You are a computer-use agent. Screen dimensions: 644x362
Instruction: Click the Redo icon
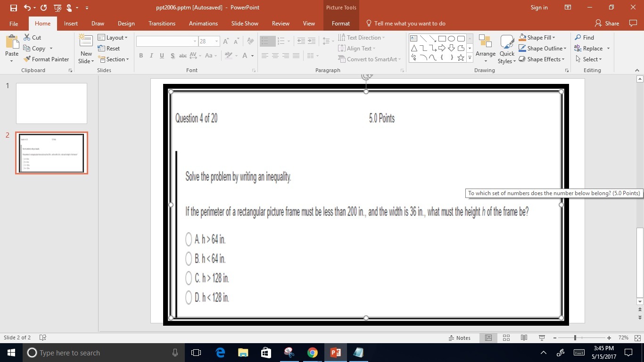44,8
